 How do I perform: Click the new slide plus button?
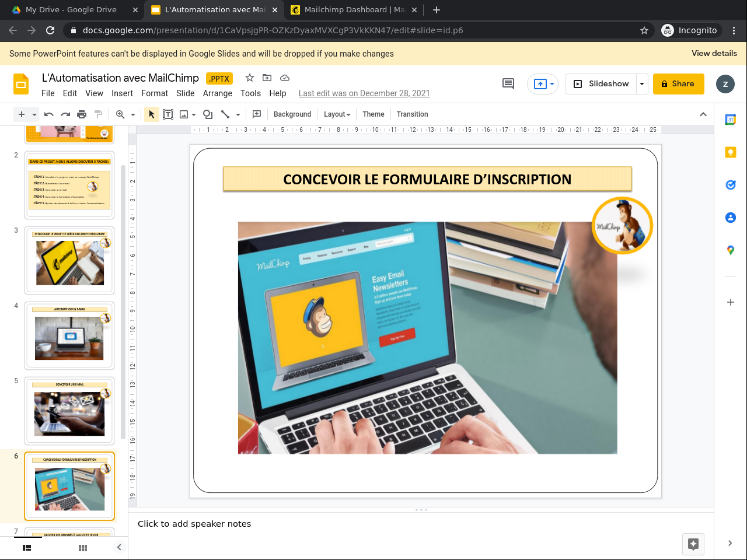pyautogui.click(x=22, y=114)
